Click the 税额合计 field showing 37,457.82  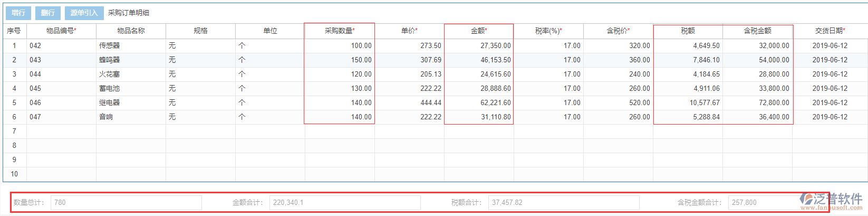(563, 202)
